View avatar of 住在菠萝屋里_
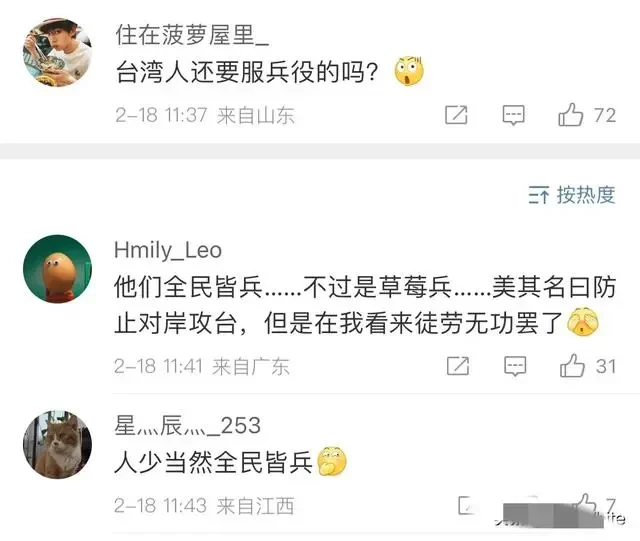The image size is (640, 541). (x=58, y=52)
